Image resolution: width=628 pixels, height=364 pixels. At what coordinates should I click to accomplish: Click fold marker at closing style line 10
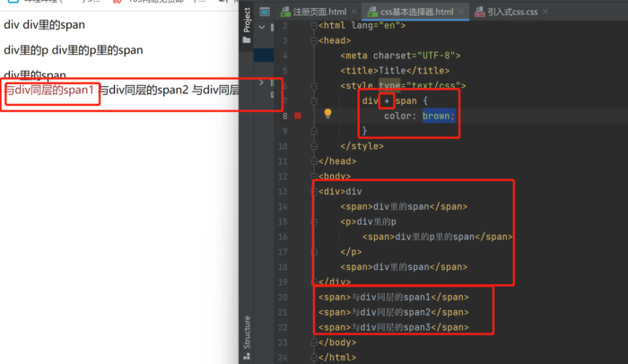314,146
